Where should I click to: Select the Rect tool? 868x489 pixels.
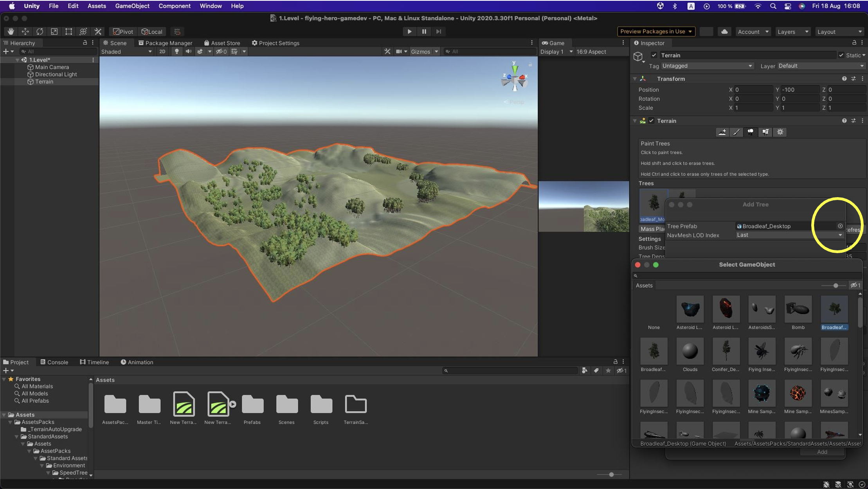coord(68,31)
